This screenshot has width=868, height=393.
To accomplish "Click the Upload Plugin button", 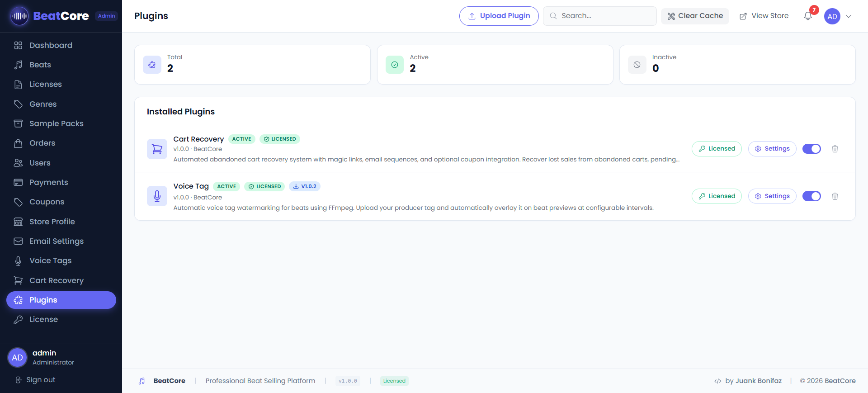I will 499,16.
